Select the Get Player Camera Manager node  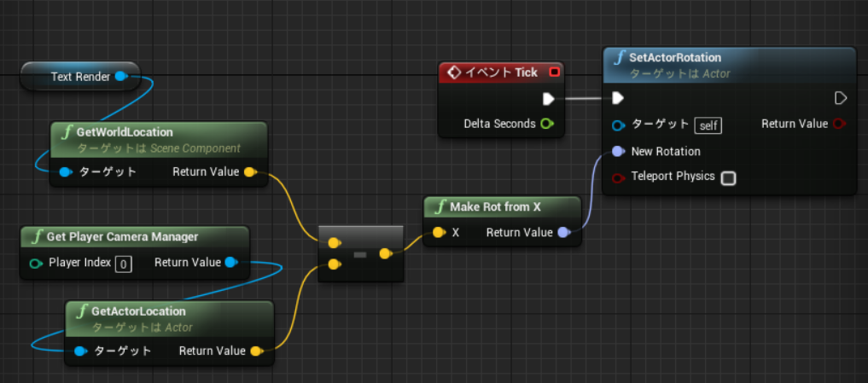coord(135,252)
